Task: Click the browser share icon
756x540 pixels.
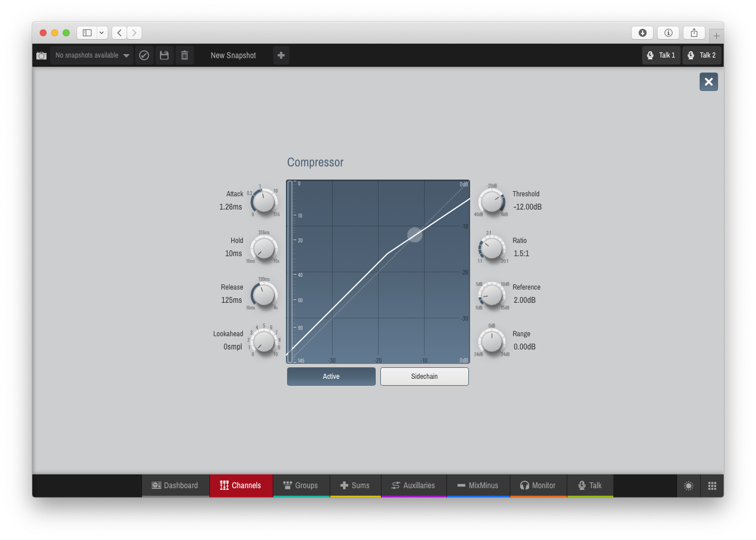Action: click(694, 33)
